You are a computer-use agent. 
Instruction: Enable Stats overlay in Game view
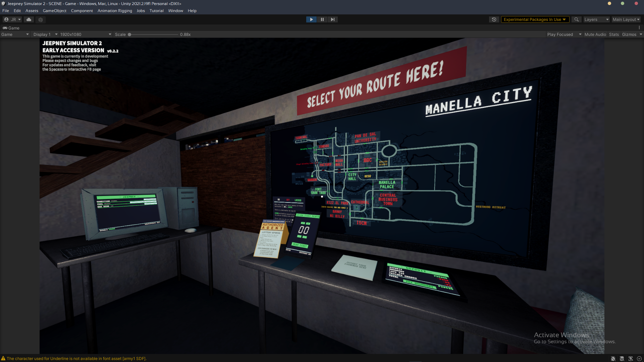[614, 34]
